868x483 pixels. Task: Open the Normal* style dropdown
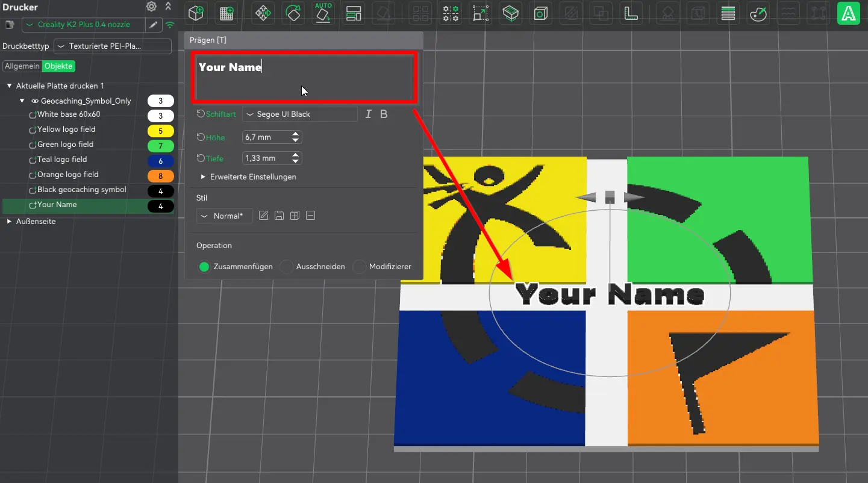[x=225, y=216]
